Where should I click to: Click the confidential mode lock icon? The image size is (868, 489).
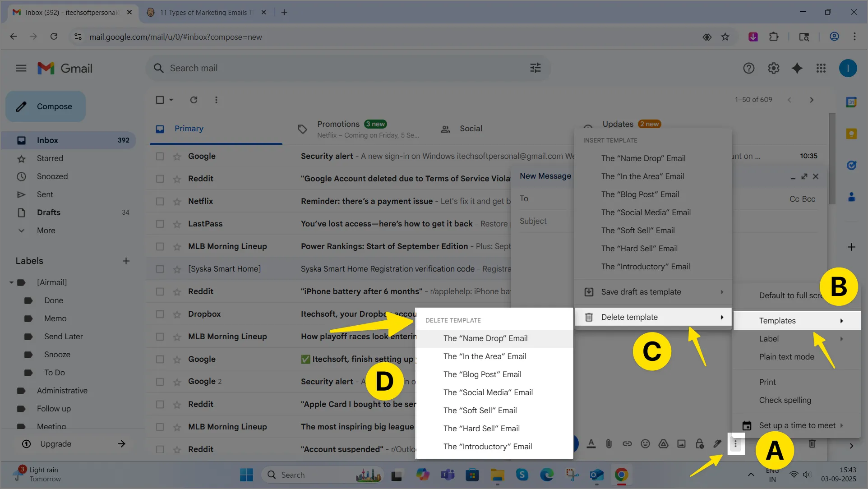point(699,444)
